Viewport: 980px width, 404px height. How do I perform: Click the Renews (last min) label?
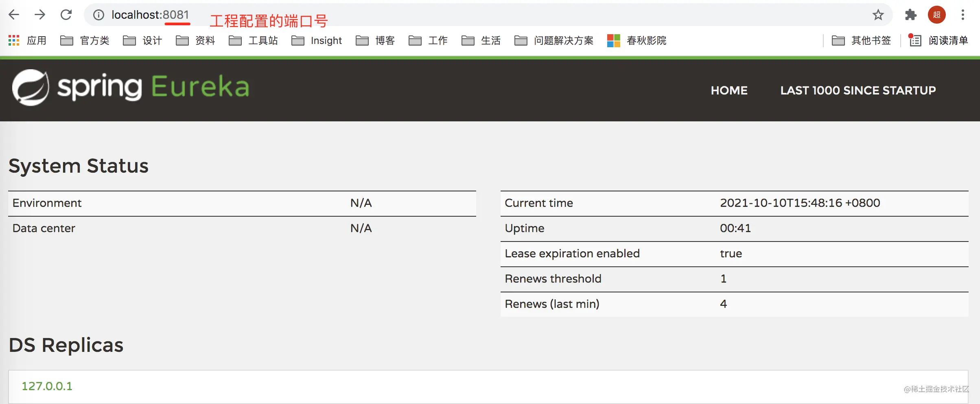(x=552, y=304)
